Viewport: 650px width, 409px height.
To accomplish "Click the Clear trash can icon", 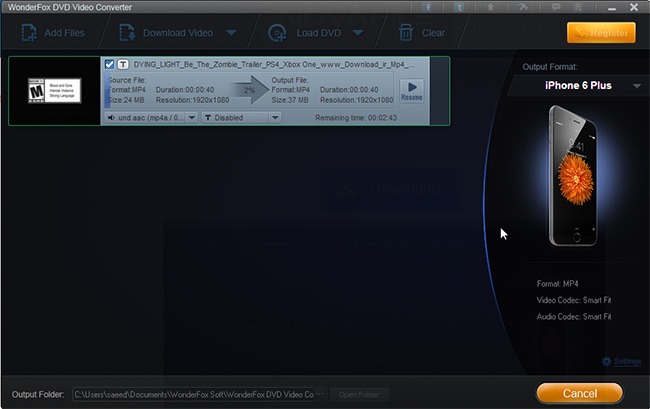I will tap(407, 32).
